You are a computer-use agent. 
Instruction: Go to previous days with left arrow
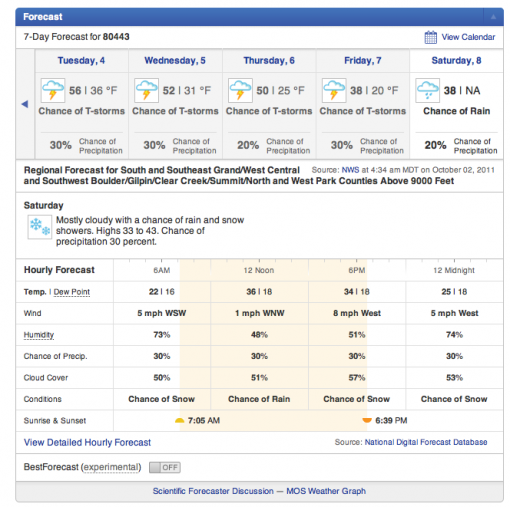pos(25,104)
